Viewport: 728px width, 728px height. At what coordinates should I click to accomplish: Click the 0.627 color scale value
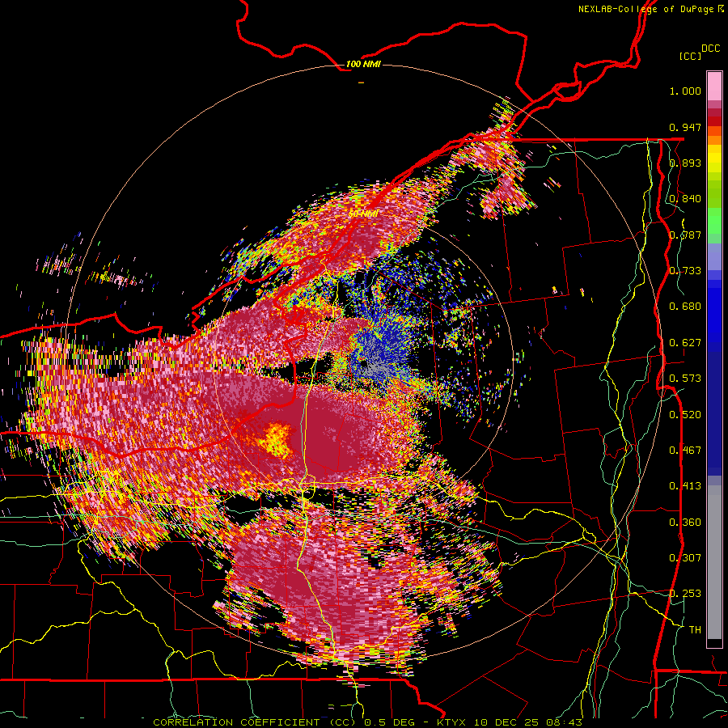tap(685, 343)
